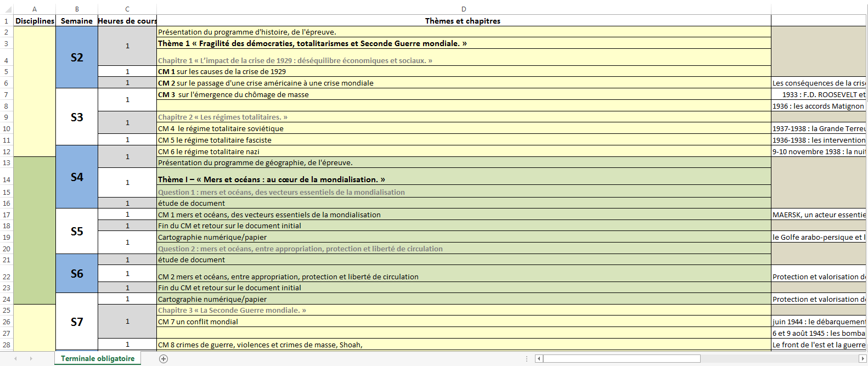Click the horizontal scrollbar right arrow
868x366 pixels.
862,359
